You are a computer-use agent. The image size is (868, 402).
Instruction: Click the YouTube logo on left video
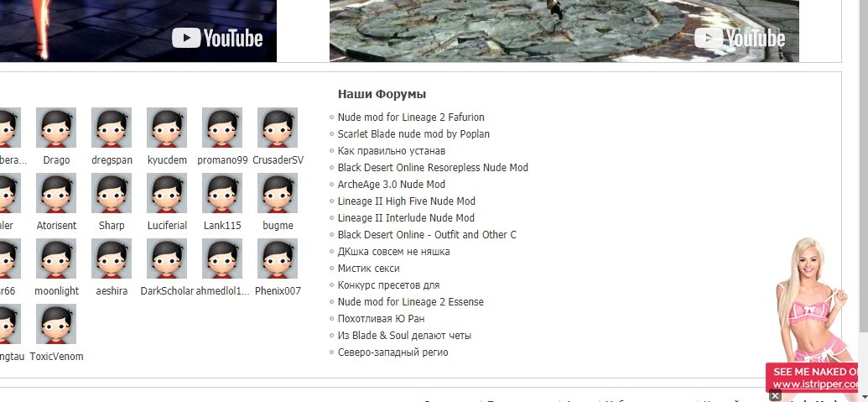(x=217, y=39)
